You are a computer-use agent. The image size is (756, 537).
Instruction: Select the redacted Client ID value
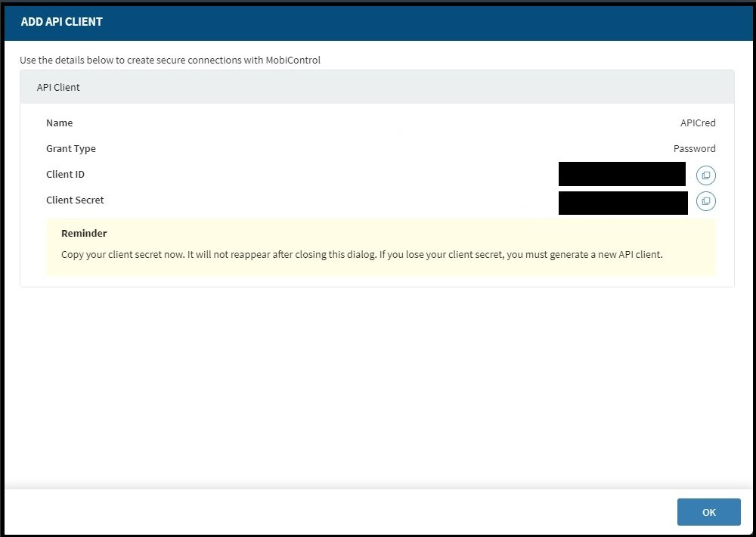tap(621, 175)
